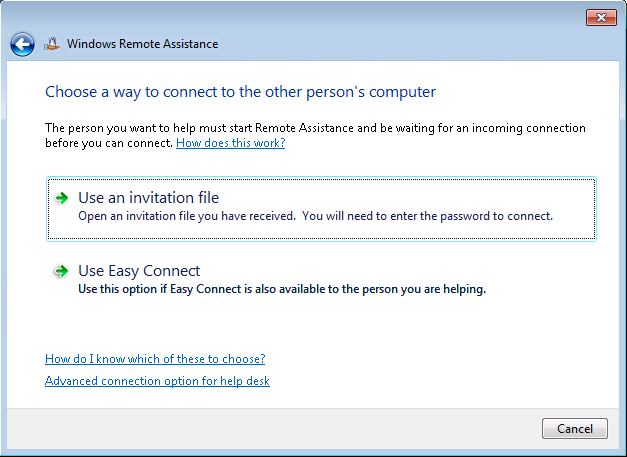Click empty title bar area beside window title
The image size is (627, 457).
pos(400,44)
